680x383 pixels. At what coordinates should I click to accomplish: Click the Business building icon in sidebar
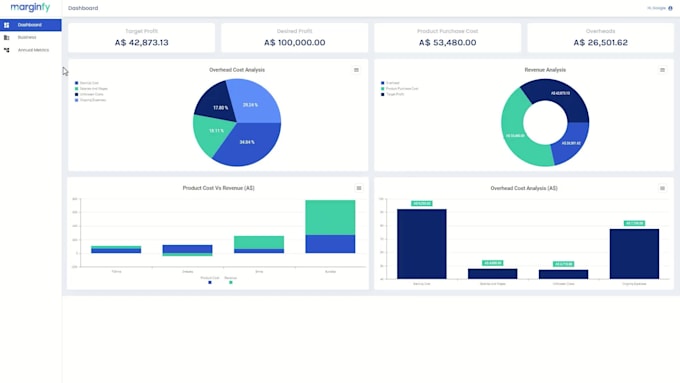click(x=7, y=38)
